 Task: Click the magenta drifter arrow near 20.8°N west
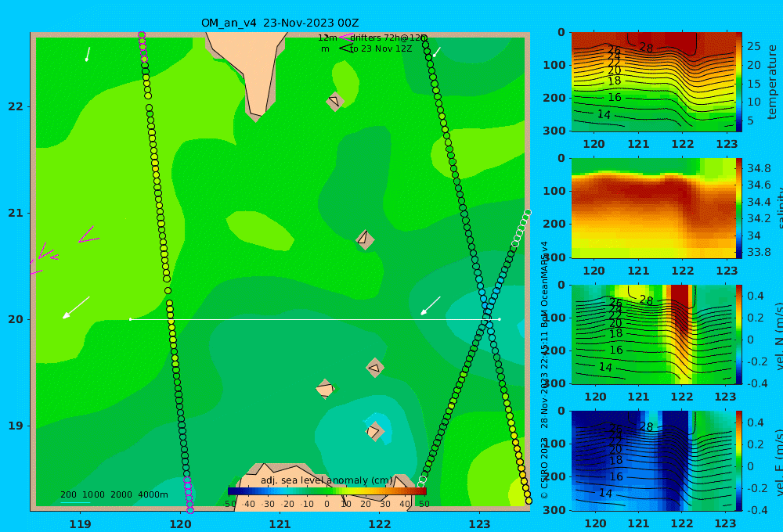point(89,235)
